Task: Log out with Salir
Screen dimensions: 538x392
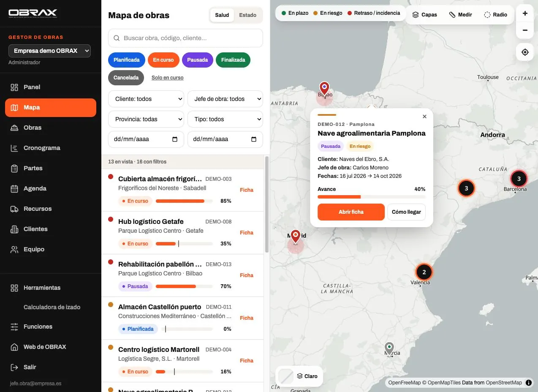Action: click(51, 367)
